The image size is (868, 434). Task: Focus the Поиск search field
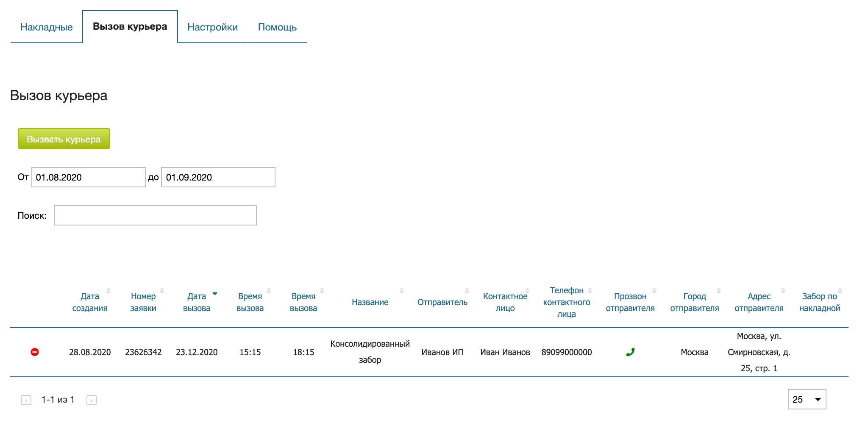tap(156, 215)
